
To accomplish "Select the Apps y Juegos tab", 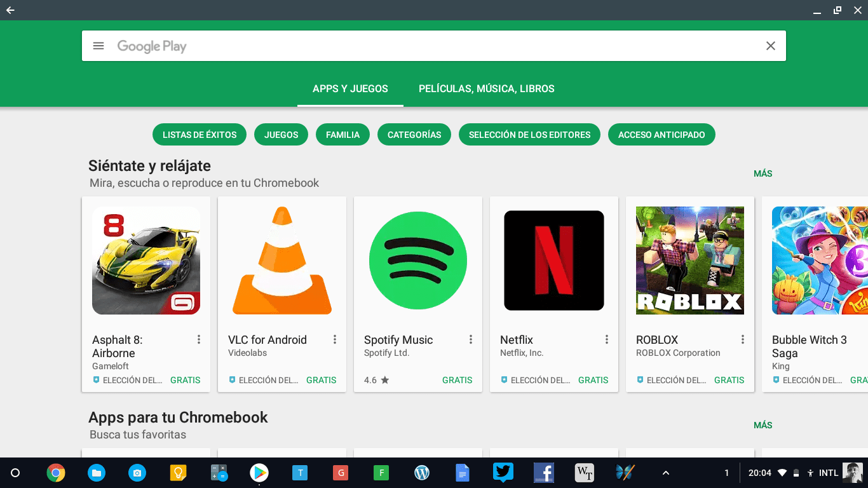I will [350, 89].
